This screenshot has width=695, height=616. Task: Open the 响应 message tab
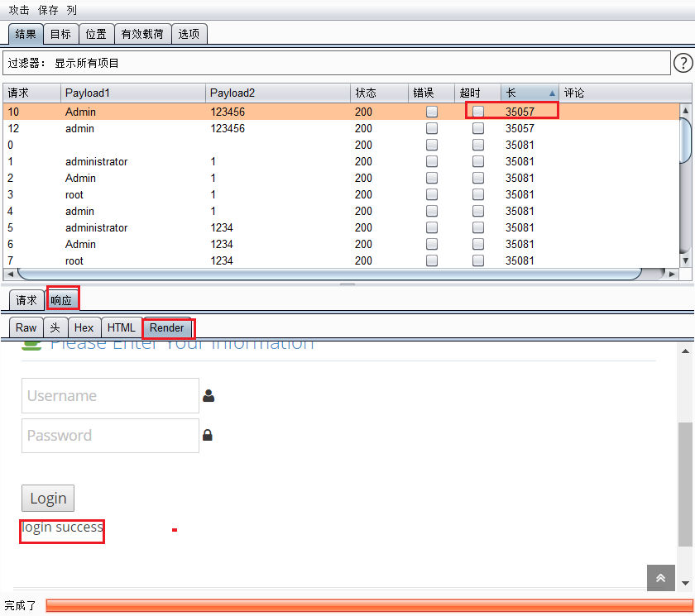[61, 300]
